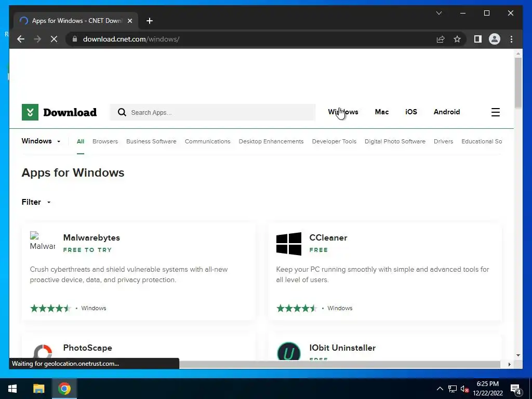Open the hamburger menu icon
Viewport: 532px width, 399px height.
pyautogui.click(x=495, y=112)
